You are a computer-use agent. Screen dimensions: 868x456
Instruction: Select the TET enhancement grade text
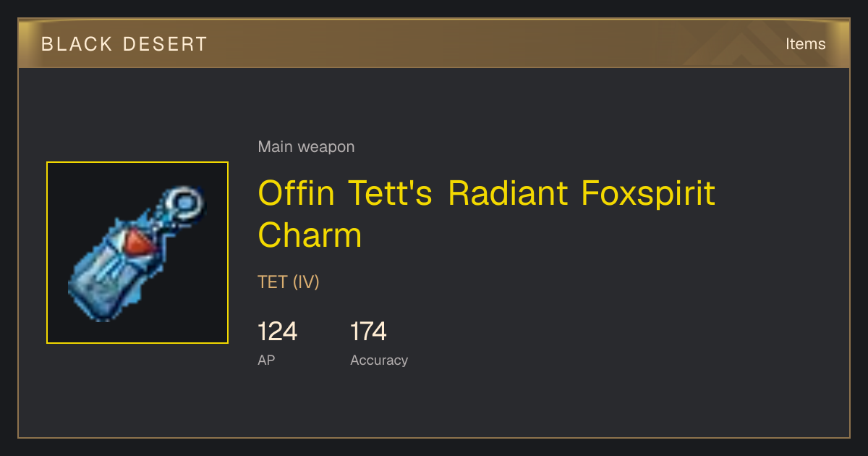[273, 282]
